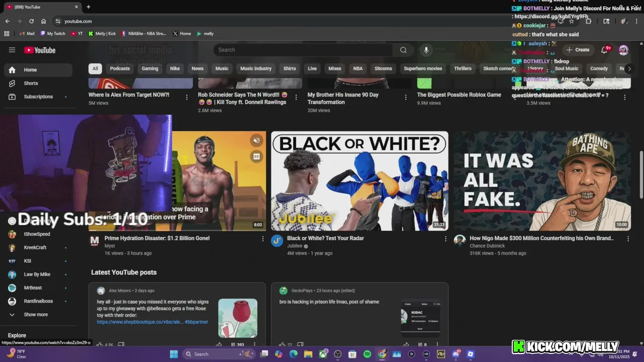Image resolution: width=644 pixels, height=362 pixels.
Task: Expand Show more subscriptions
Action: pyautogui.click(x=38, y=315)
